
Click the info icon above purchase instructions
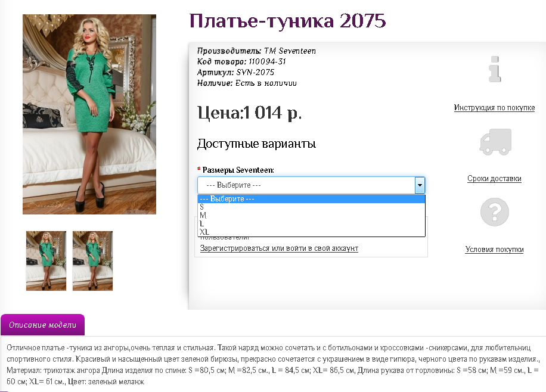tap(495, 69)
